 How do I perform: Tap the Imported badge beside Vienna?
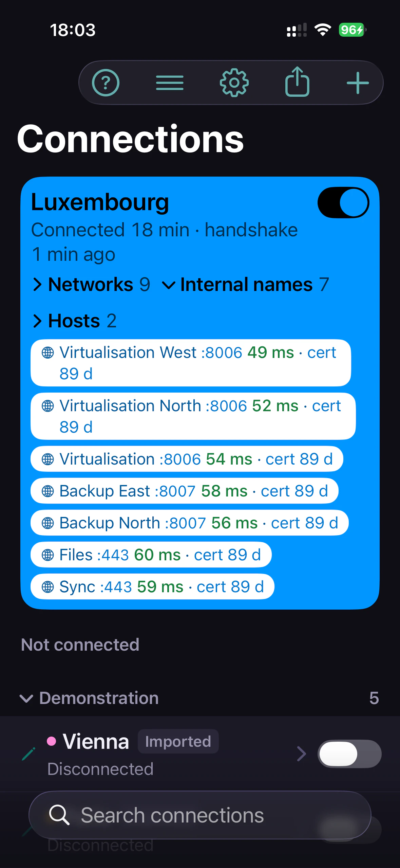(178, 741)
